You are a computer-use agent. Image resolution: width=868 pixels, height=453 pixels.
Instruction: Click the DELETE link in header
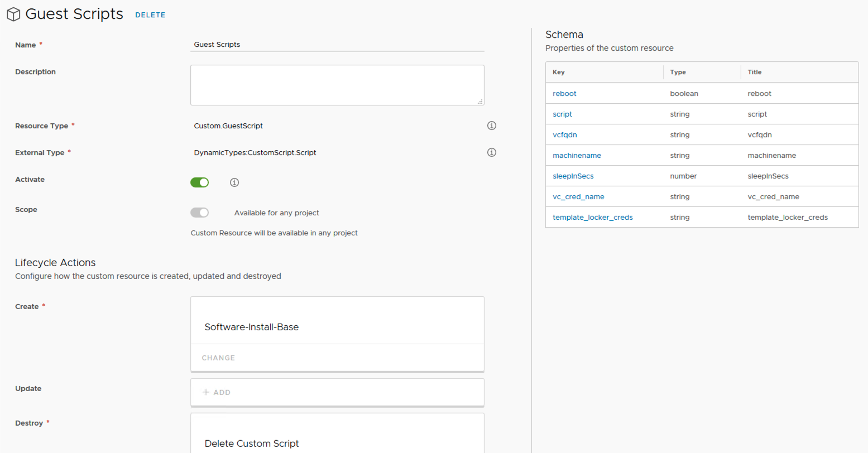[x=150, y=15]
